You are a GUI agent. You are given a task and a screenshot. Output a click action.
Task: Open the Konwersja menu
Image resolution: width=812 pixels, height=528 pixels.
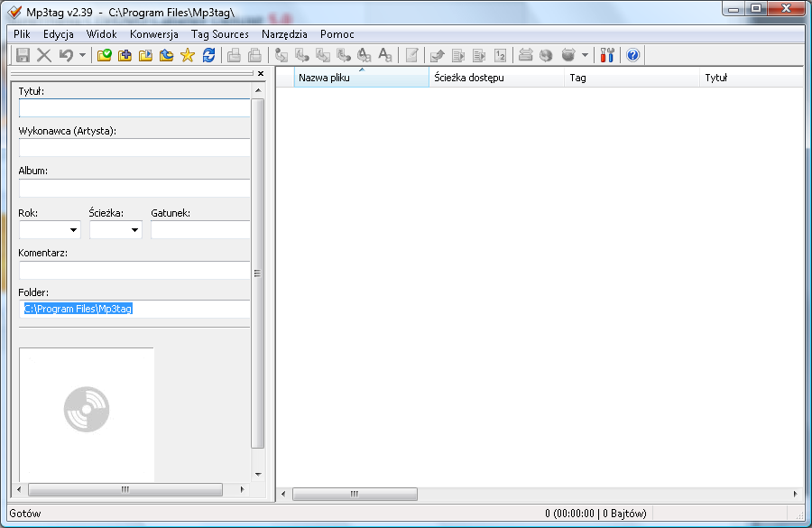(154, 34)
